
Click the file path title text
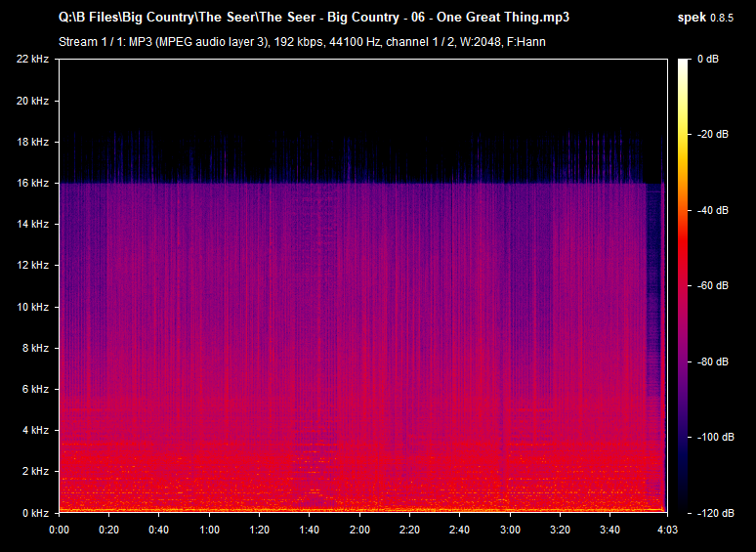tap(314, 18)
